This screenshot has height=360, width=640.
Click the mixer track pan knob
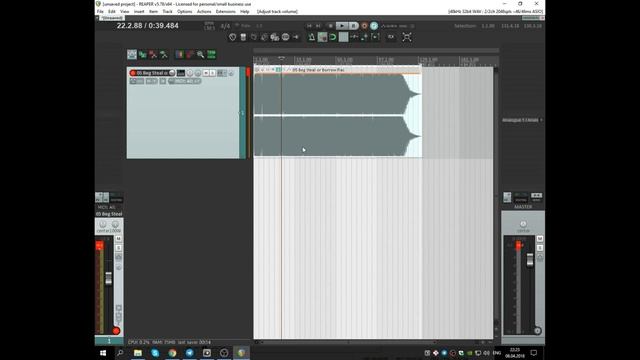pos(103,224)
